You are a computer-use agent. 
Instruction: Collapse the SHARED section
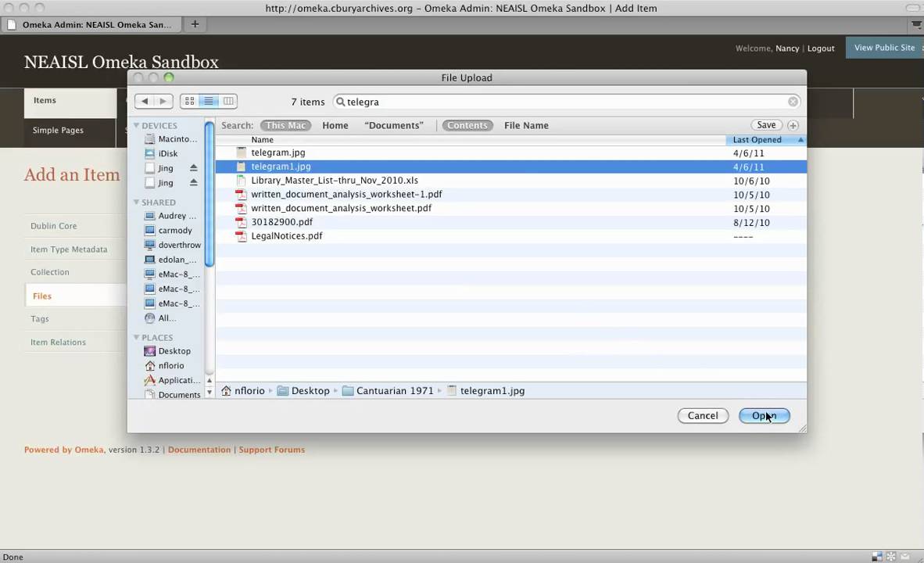click(x=136, y=203)
